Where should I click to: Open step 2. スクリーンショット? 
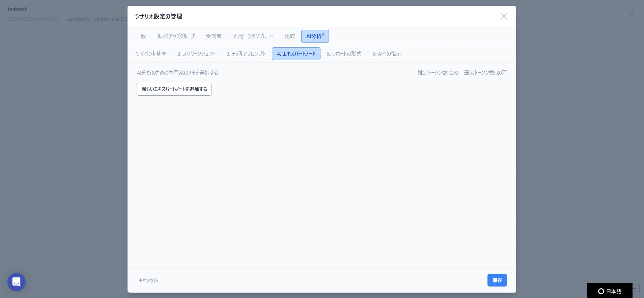pyautogui.click(x=196, y=54)
